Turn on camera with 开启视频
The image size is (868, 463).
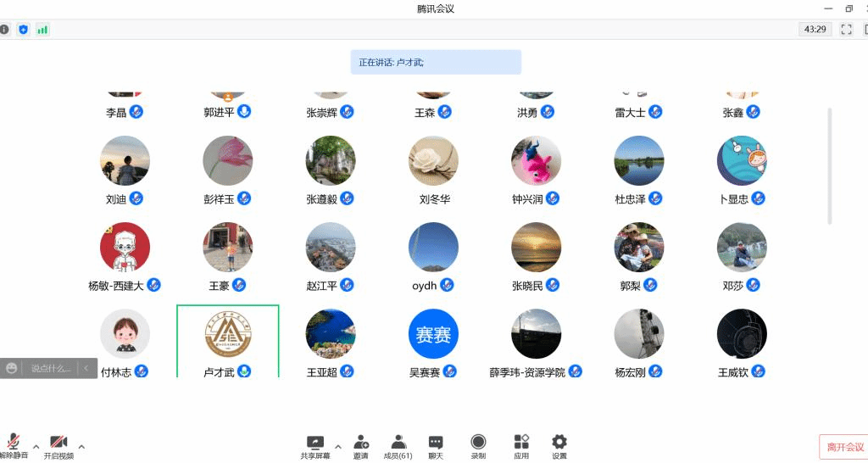(58, 446)
